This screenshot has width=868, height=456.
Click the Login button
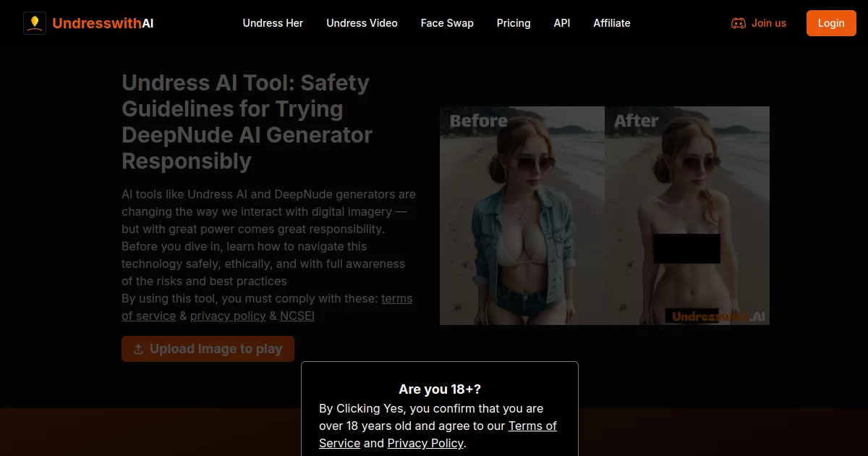(830, 22)
